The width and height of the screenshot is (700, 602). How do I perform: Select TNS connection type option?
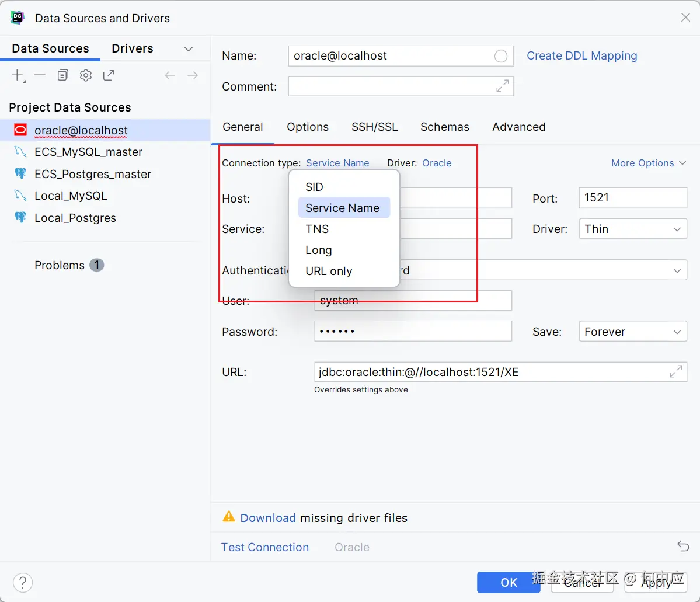click(317, 229)
